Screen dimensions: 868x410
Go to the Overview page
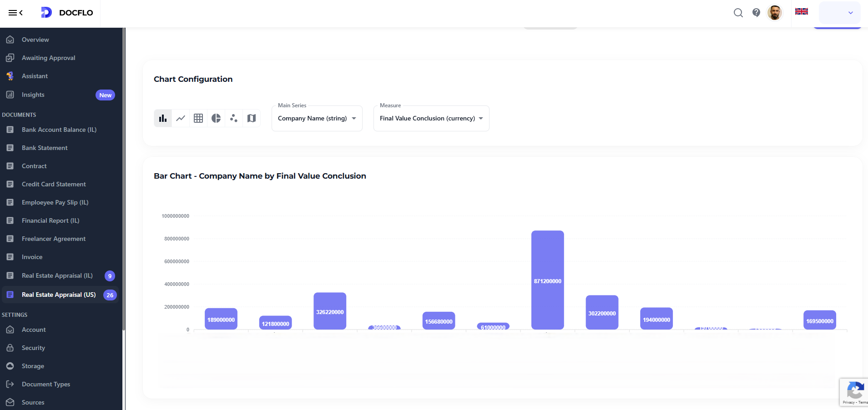pyautogui.click(x=35, y=40)
